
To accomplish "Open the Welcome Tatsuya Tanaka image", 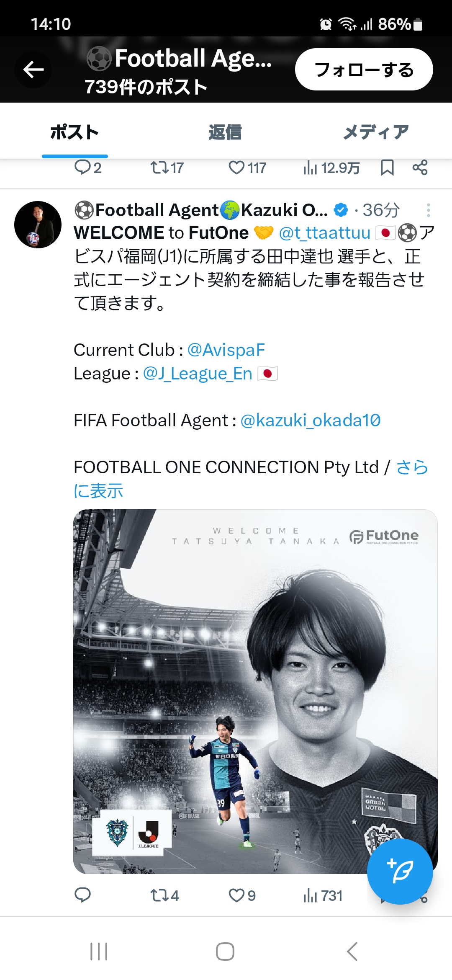I will [x=255, y=691].
